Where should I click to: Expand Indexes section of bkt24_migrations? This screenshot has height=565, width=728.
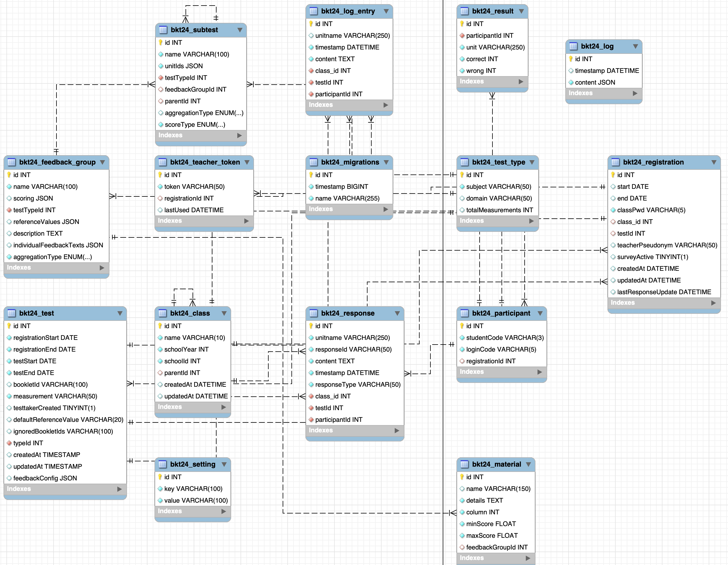(386, 209)
